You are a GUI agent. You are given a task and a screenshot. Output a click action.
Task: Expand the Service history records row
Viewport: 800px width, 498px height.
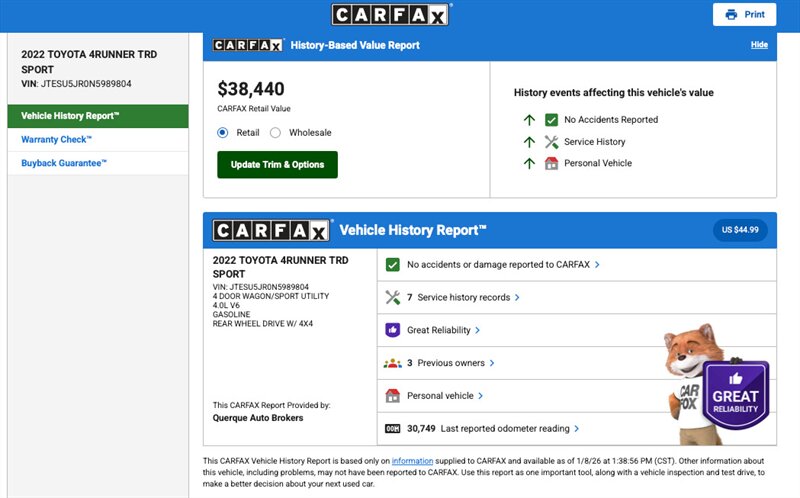pyautogui.click(x=468, y=297)
